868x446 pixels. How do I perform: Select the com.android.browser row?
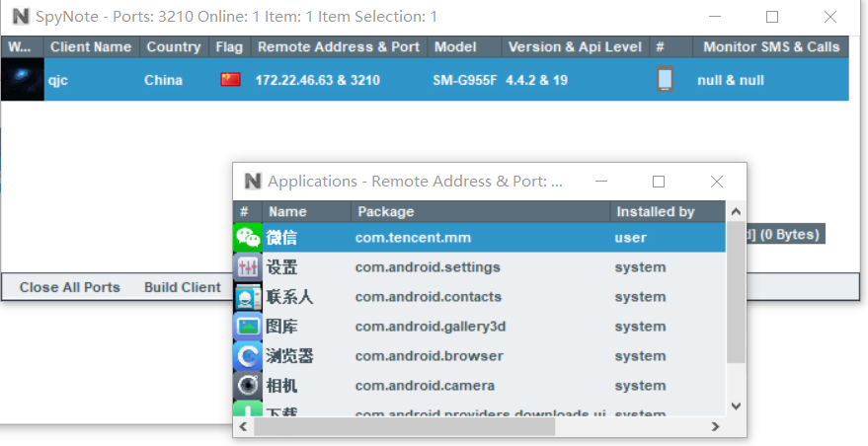(x=429, y=356)
